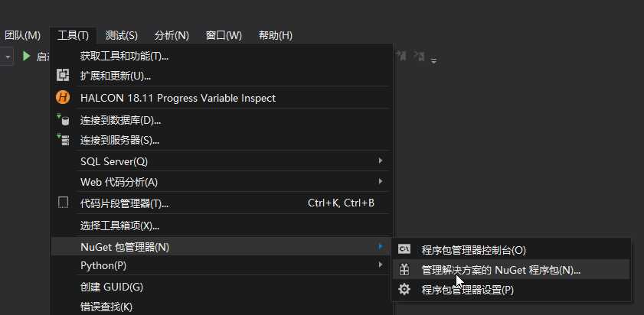Viewport: 644px width, 315px height.
Task: Click the toolbar overflow options arrow
Action: (x=433, y=60)
